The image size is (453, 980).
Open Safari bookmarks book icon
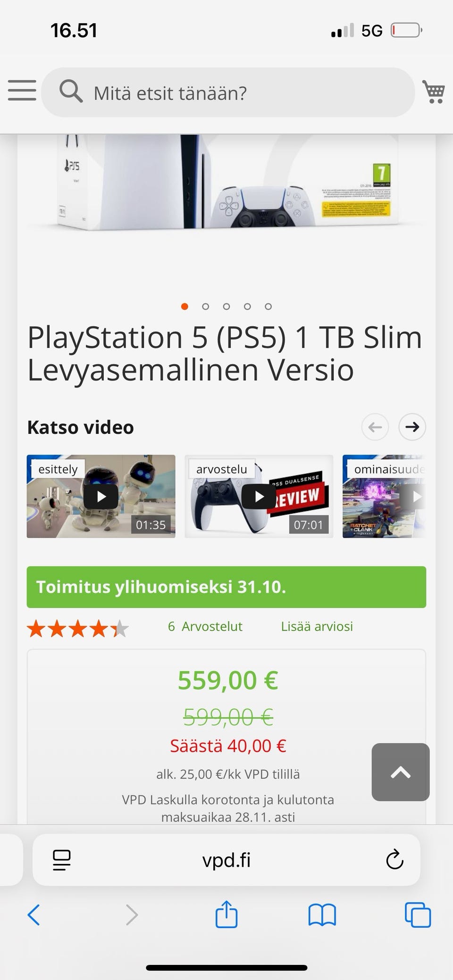322,915
